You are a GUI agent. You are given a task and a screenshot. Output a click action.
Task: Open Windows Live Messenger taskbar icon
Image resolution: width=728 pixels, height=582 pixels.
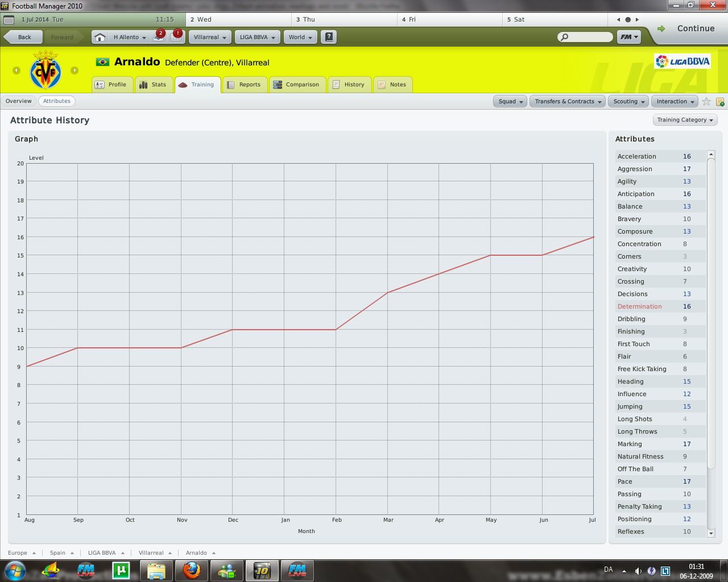(x=227, y=571)
